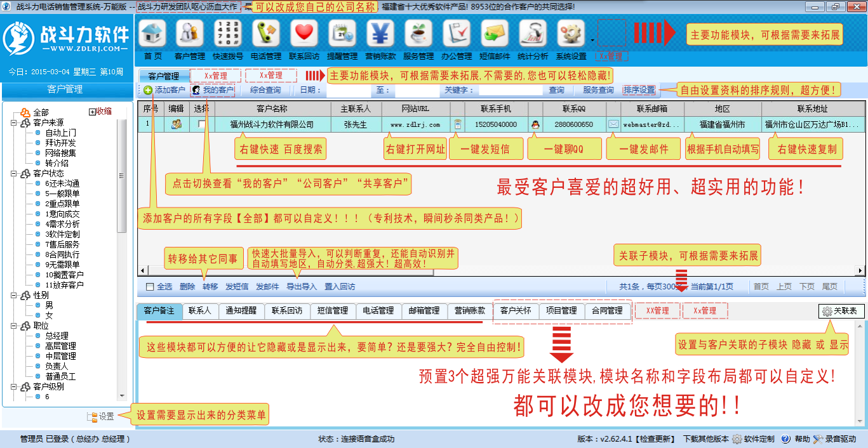The height and width of the screenshot is (448, 868).
Task: Open the 营销账款 yen icon in toolbar
Action: click(x=380, y=34)
